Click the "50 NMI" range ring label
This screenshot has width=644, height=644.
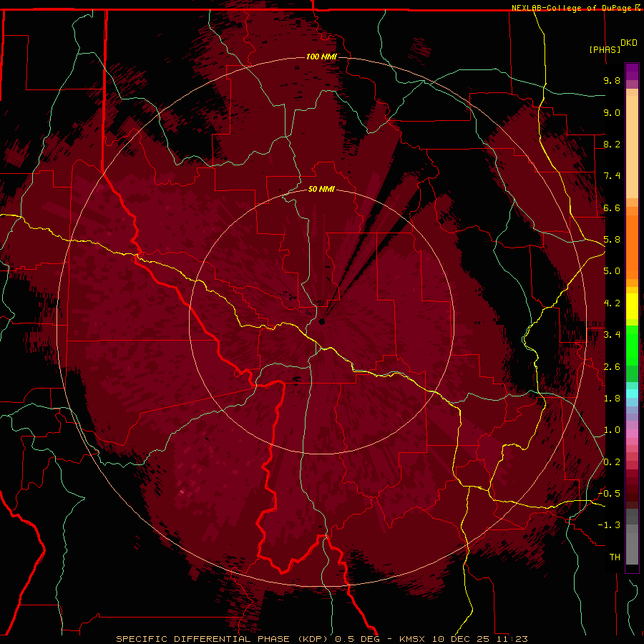(321, 189)
